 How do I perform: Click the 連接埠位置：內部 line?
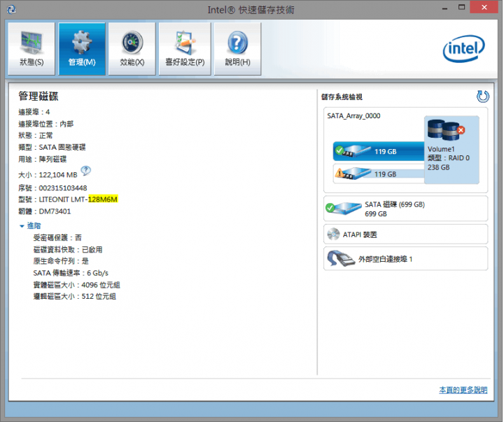click(46, 124)
